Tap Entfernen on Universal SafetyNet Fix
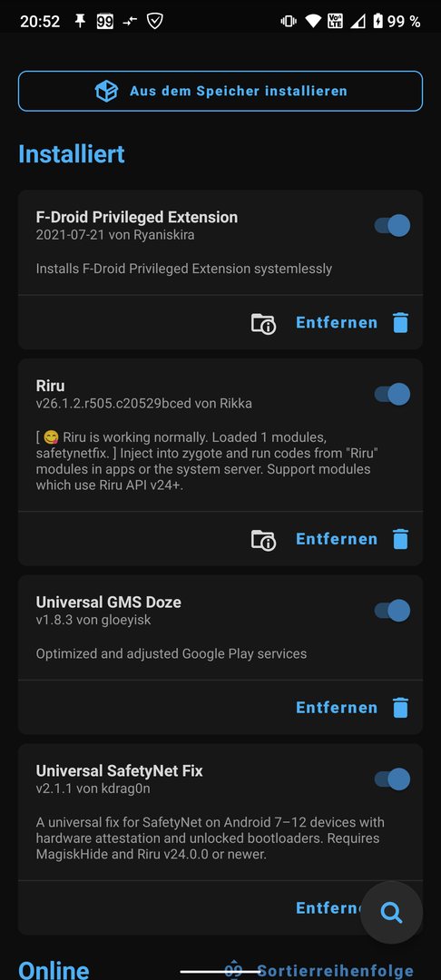 [329, 908]
